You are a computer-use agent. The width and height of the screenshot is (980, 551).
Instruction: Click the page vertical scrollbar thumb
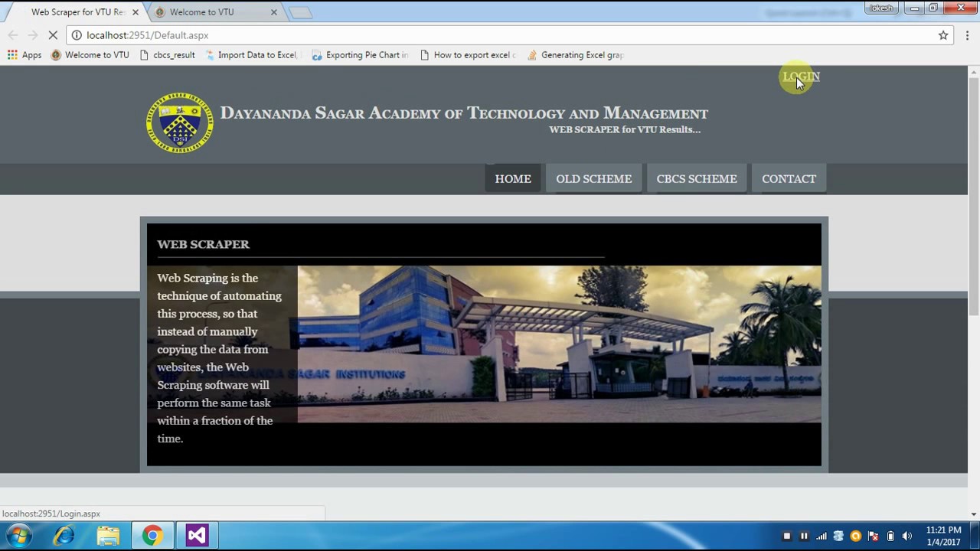(x=974, y=195)
